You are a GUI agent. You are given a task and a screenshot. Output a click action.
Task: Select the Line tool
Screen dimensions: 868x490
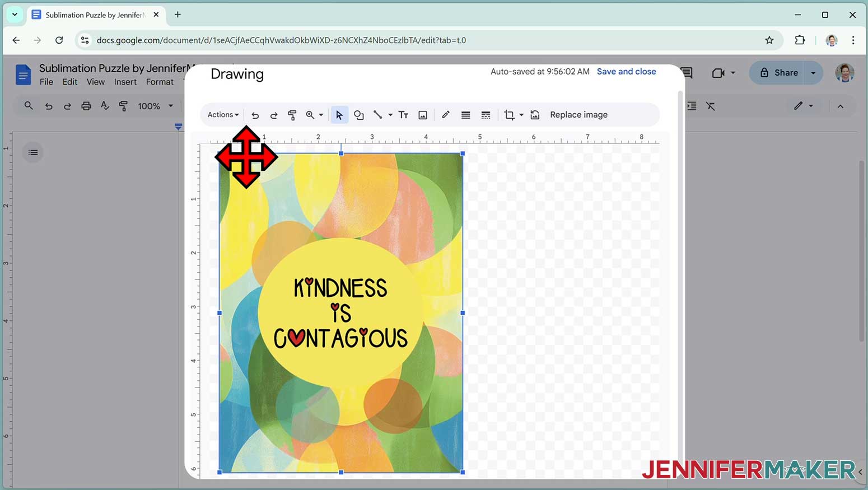[x=378, y=115]
